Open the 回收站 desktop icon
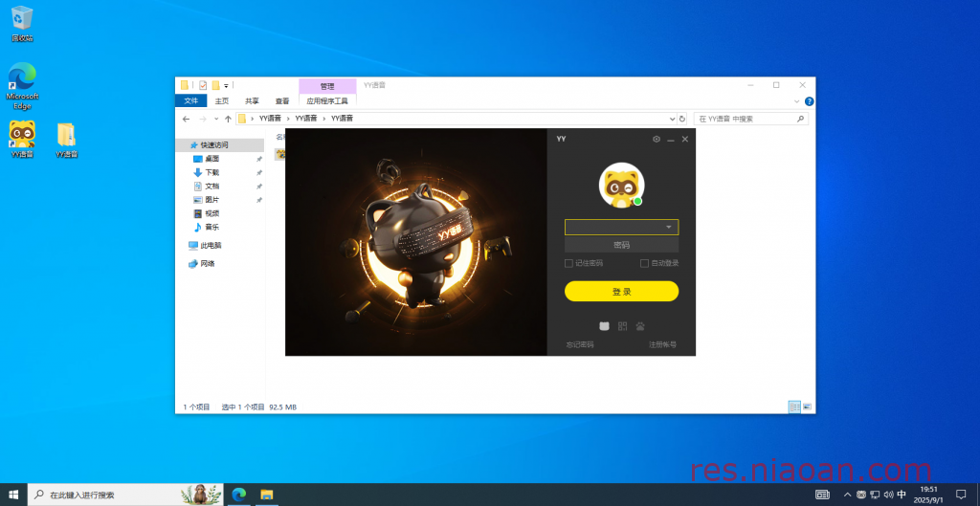 [22, 24]
